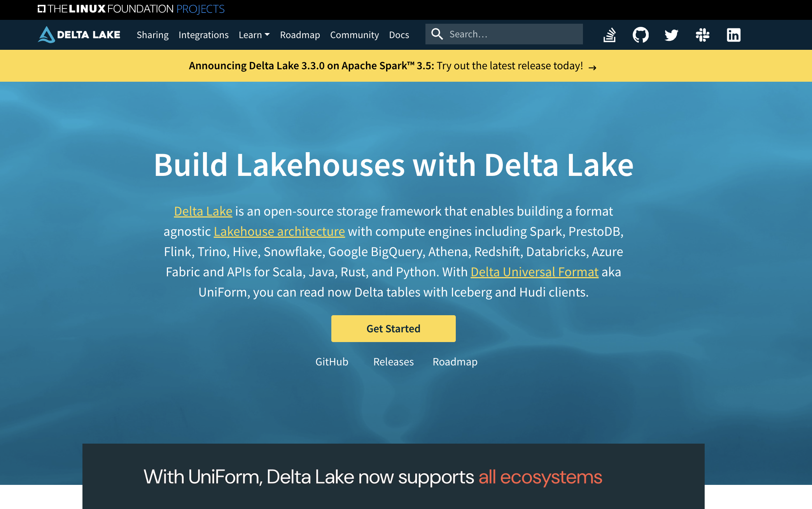
Task: Open the Slack icon link
Action: [702, 35]
